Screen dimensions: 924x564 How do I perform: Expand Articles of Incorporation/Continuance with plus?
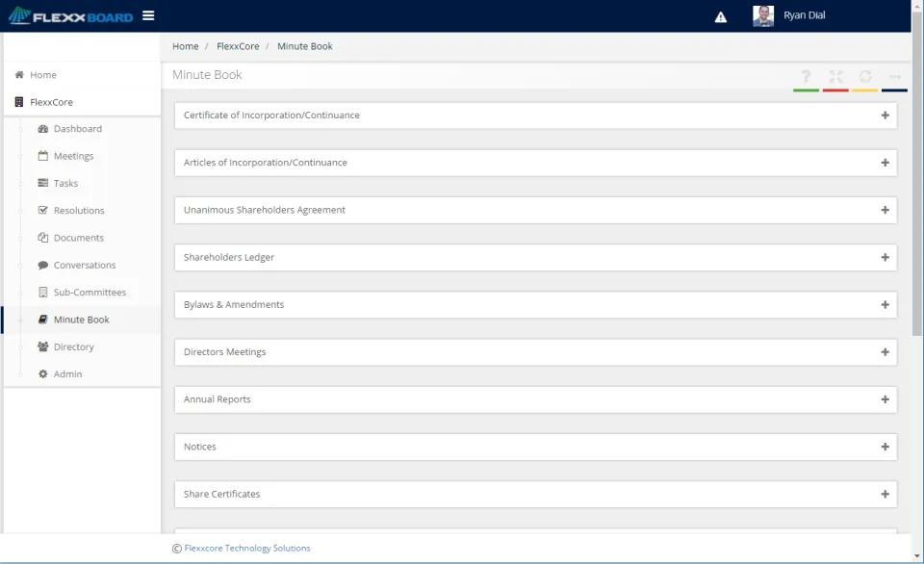[x=885, y=163]
